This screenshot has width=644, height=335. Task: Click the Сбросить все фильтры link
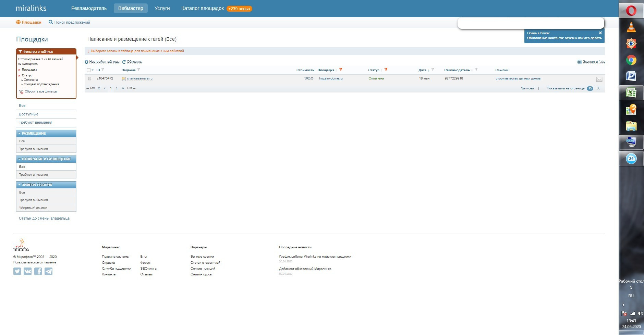click(41, 91)
